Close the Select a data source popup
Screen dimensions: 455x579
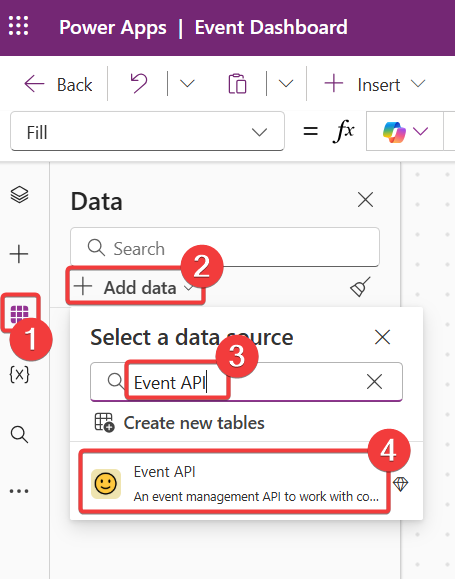pyautogui.click(x=382, y=337)
